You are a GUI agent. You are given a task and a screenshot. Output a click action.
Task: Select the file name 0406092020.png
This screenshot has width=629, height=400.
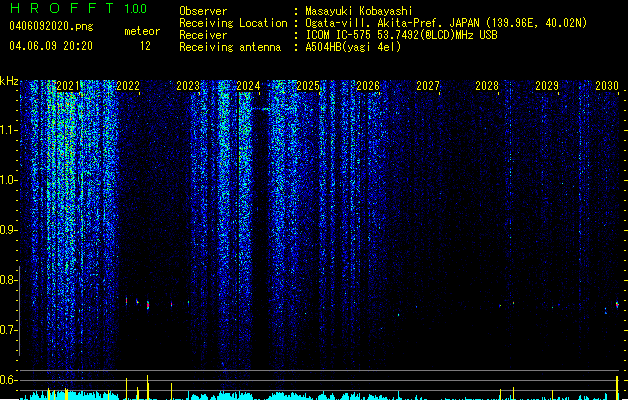[51, 26]
